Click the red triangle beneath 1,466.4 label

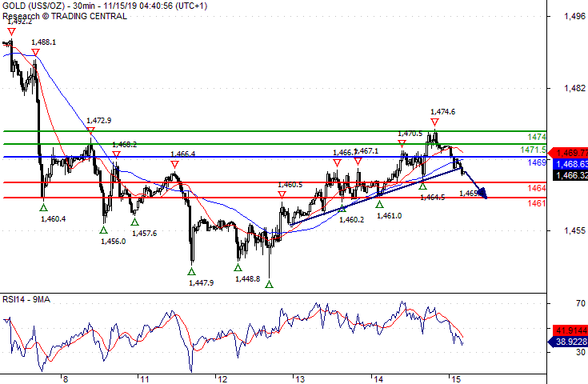coord(174,164)
